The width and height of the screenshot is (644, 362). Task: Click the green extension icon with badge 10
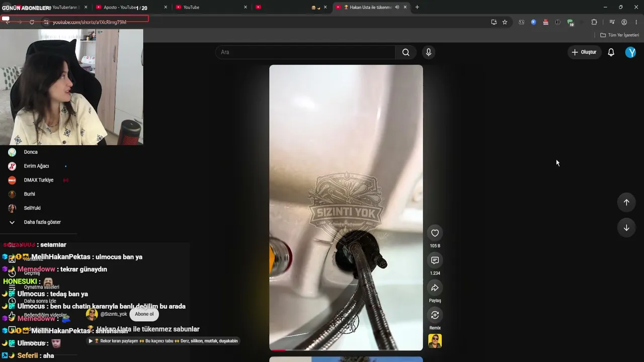[570, 23]
